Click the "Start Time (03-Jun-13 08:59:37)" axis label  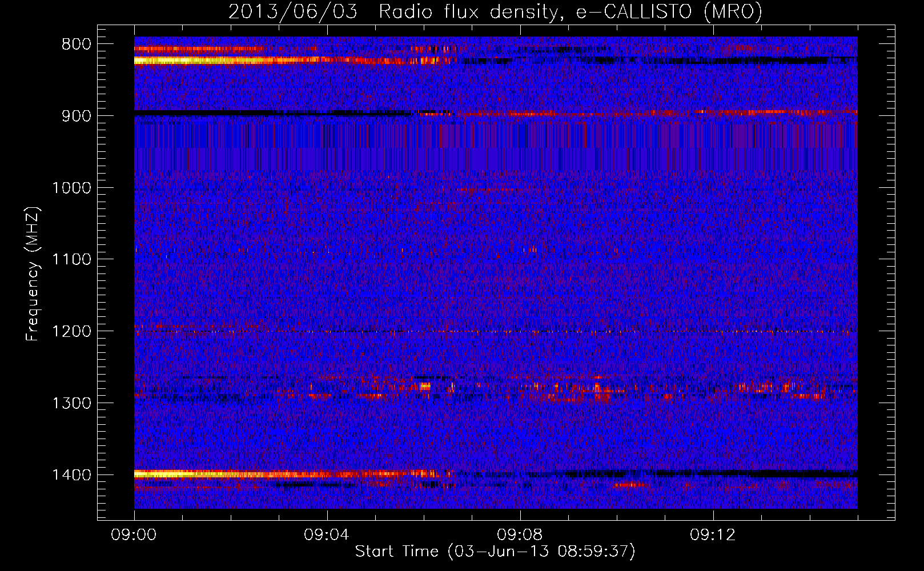tap(495, 552)
